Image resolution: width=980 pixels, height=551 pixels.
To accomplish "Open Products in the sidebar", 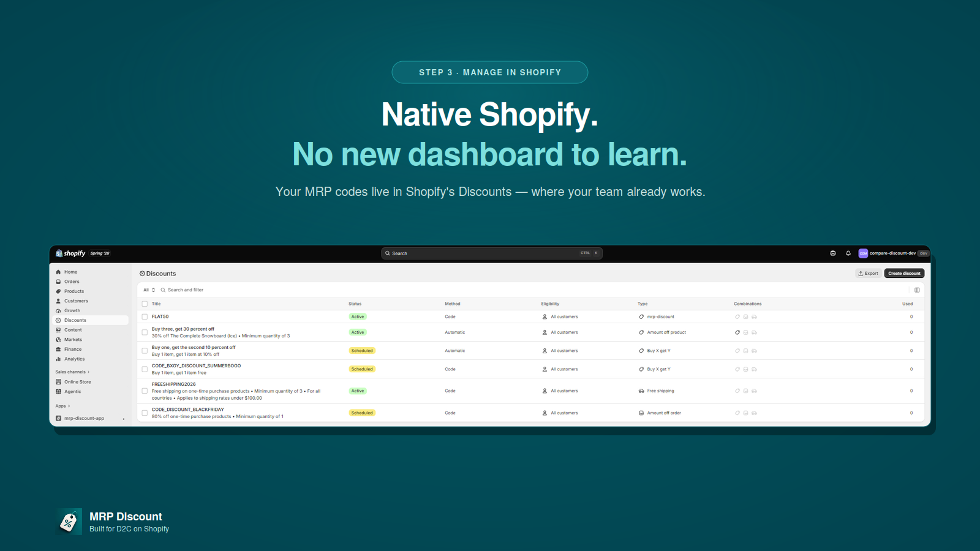I will [x=74, y=291].
